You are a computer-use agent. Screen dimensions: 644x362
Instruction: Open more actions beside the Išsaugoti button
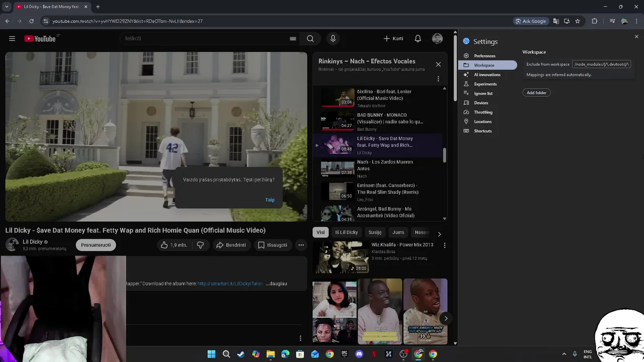click(x=301, y=245)
